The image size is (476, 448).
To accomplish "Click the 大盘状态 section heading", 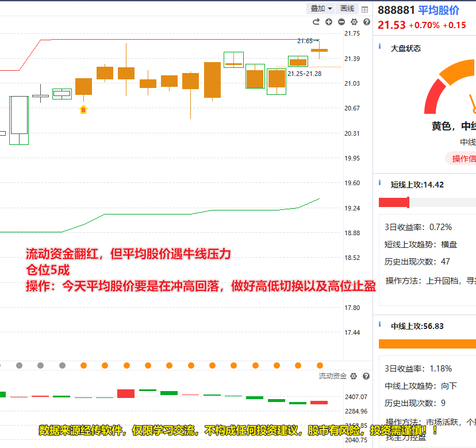I will tap(405, 49).
